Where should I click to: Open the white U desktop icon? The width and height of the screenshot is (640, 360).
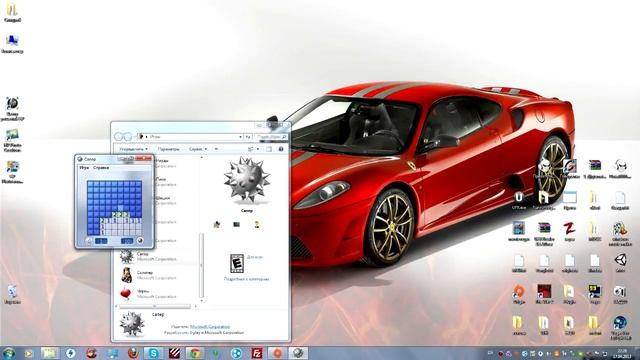point(518,200)
